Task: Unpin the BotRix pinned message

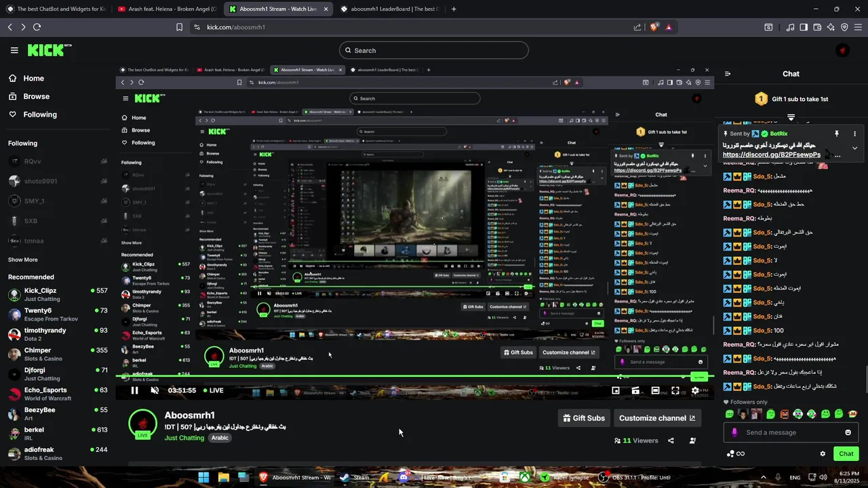Action: pyautogui.click(x=837, y=134)
